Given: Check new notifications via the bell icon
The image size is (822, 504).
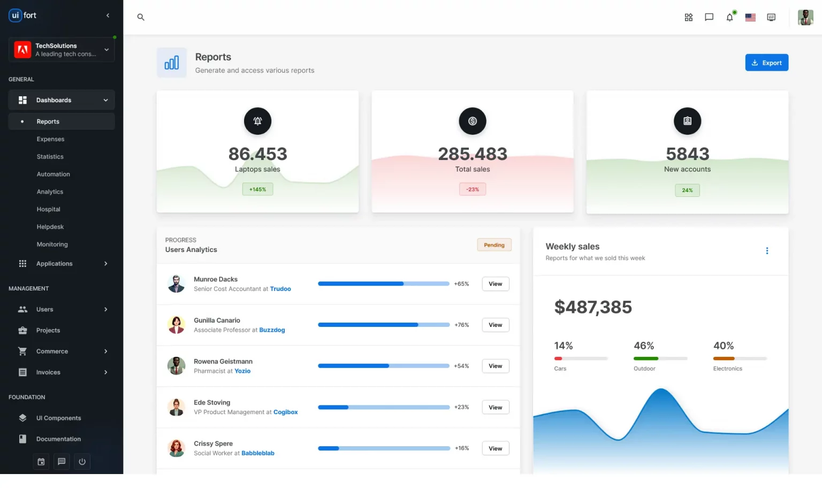Looking at the screenshot, I should [729, 17].
